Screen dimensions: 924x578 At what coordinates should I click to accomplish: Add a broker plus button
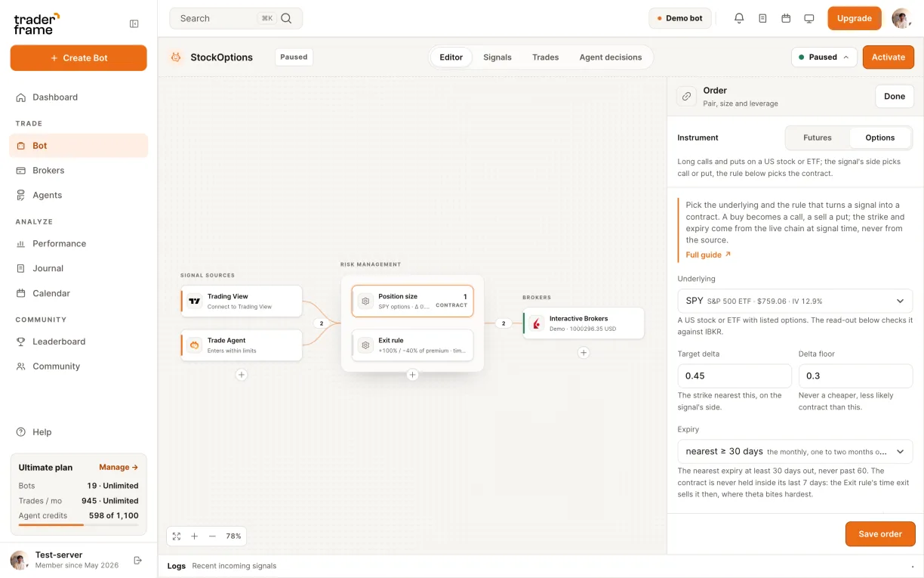point(584,352)
